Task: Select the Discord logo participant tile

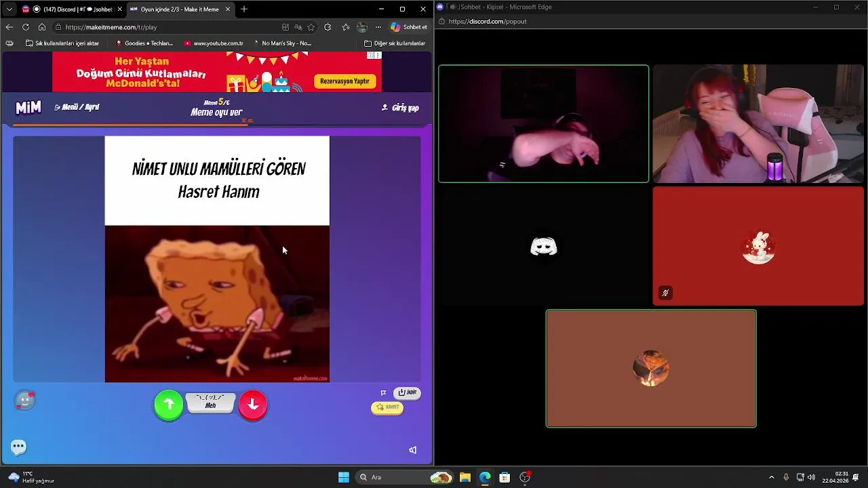Action: (543, 246)
